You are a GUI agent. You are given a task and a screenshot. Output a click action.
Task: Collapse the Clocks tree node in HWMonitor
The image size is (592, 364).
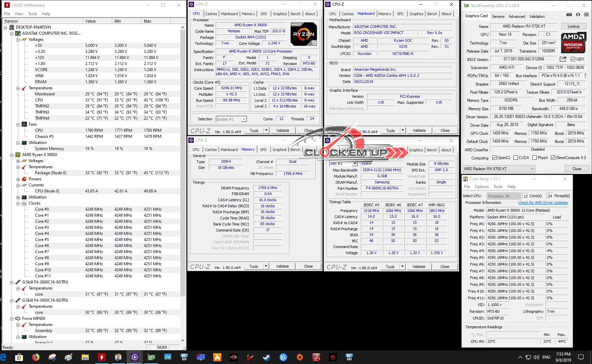click(18, 204)
